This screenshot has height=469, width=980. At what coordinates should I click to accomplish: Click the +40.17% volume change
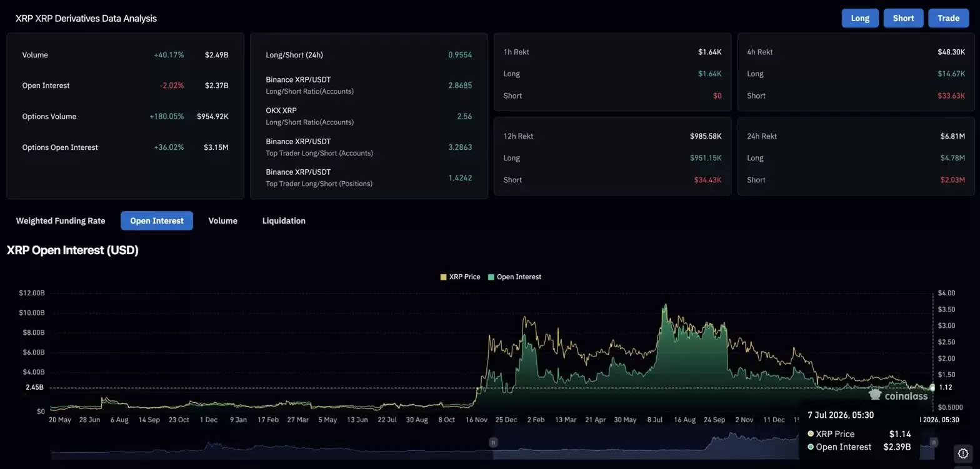coord(169,55)
